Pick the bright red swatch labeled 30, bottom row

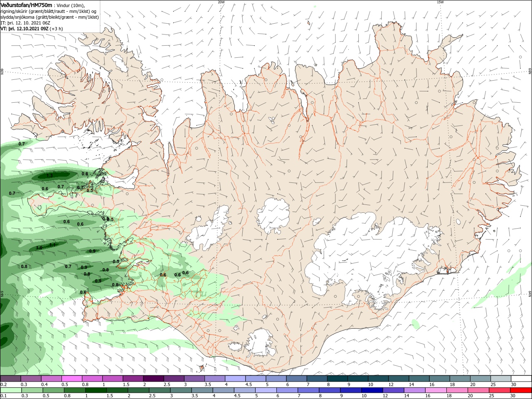(521, 390)
